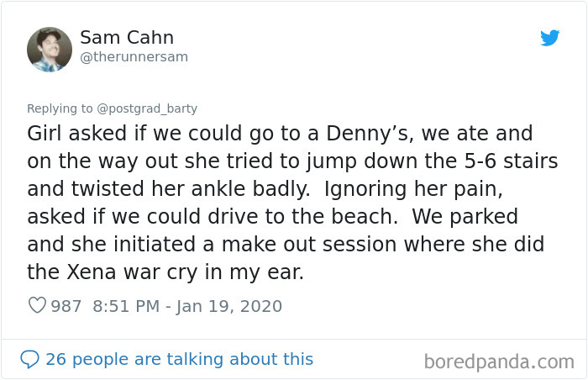Click the Jan 19, 2020 date
This screenshot has height=380, width=588.
point(229,306)
